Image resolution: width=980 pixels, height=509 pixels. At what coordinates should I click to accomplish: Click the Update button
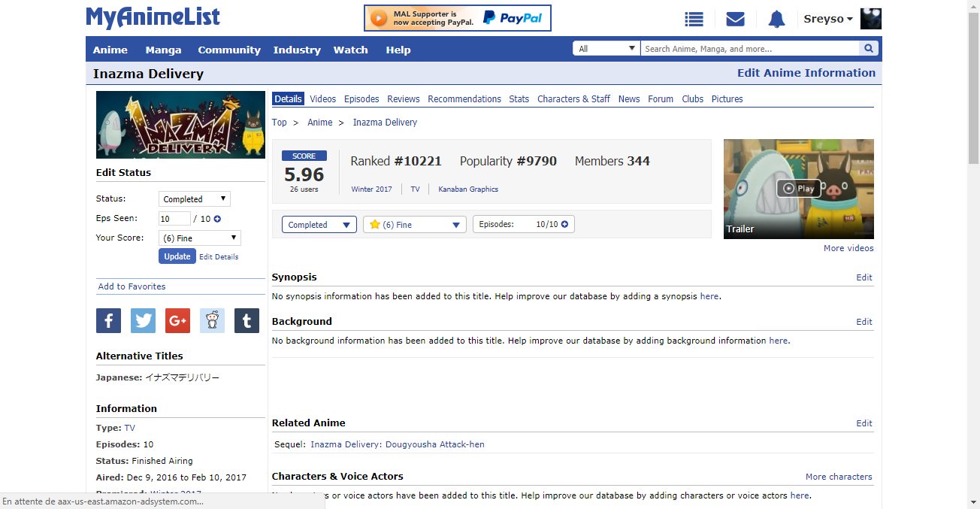pos(177,256)
